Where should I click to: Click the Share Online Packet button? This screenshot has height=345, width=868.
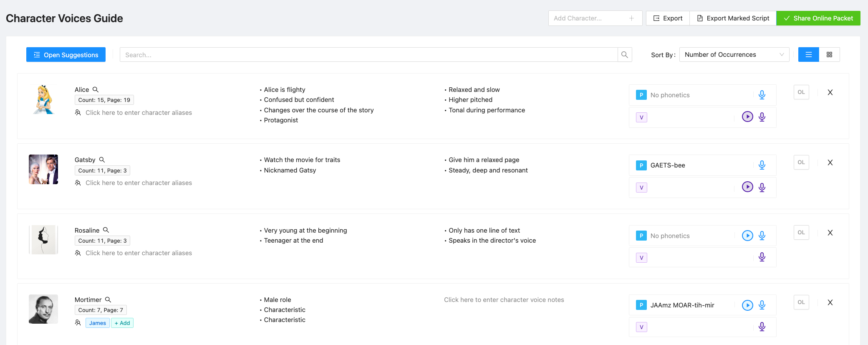tap(818, 18)
